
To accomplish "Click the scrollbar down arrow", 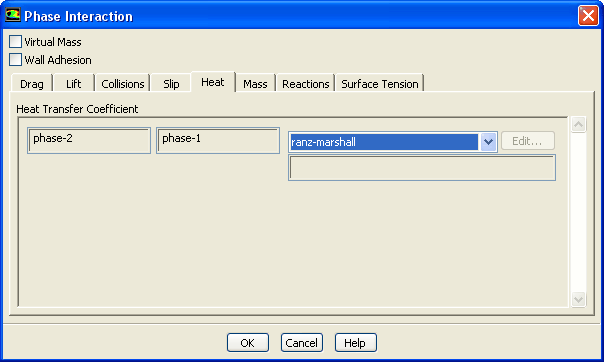I will [579, 299].
